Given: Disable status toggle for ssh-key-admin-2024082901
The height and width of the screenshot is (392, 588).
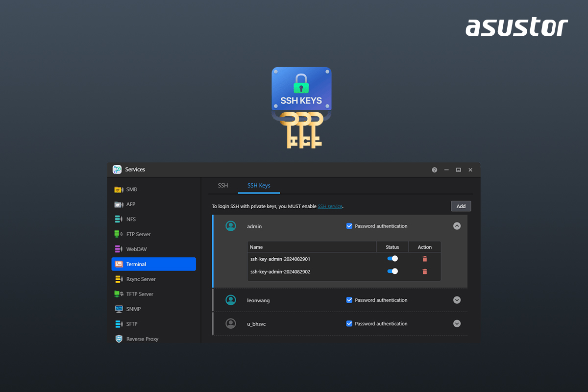Looking at the screenshot, I should click(x=392, y=259).
